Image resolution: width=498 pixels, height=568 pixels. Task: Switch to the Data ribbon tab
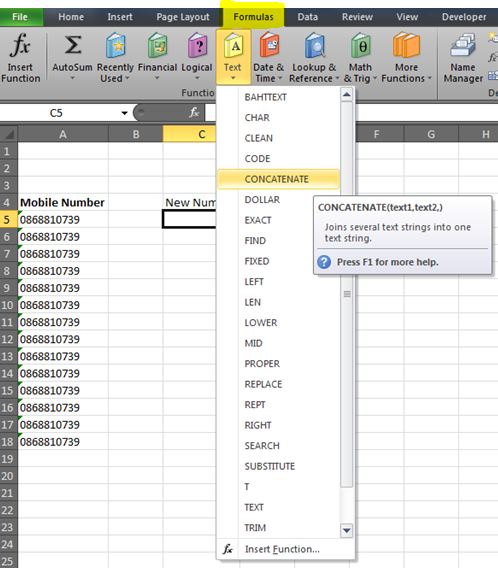pos(307,17)
